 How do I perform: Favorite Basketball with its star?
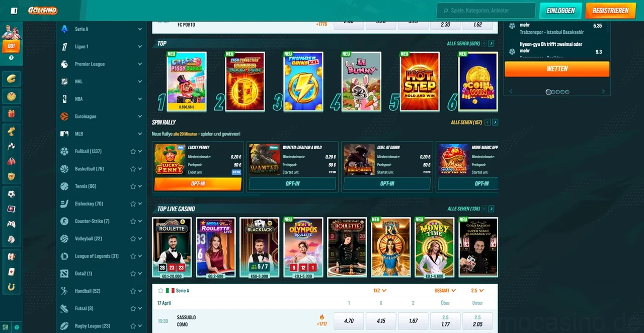tap(133, 169)
